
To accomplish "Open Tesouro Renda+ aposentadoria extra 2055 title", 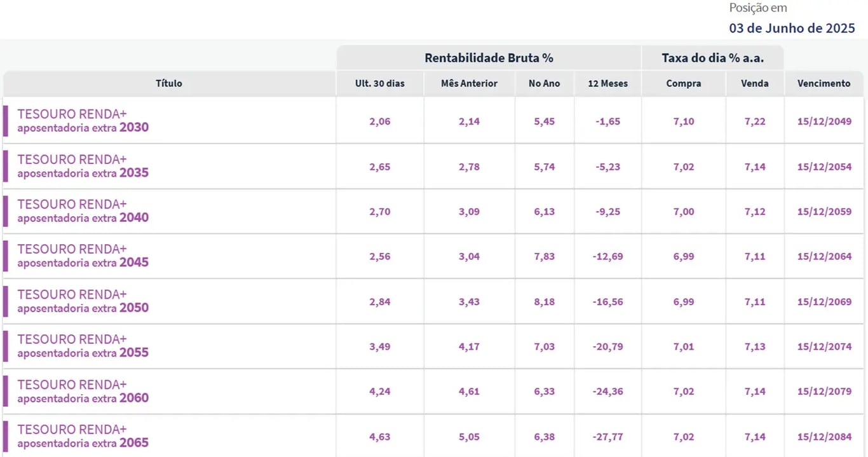I will [x=83, y=346].
